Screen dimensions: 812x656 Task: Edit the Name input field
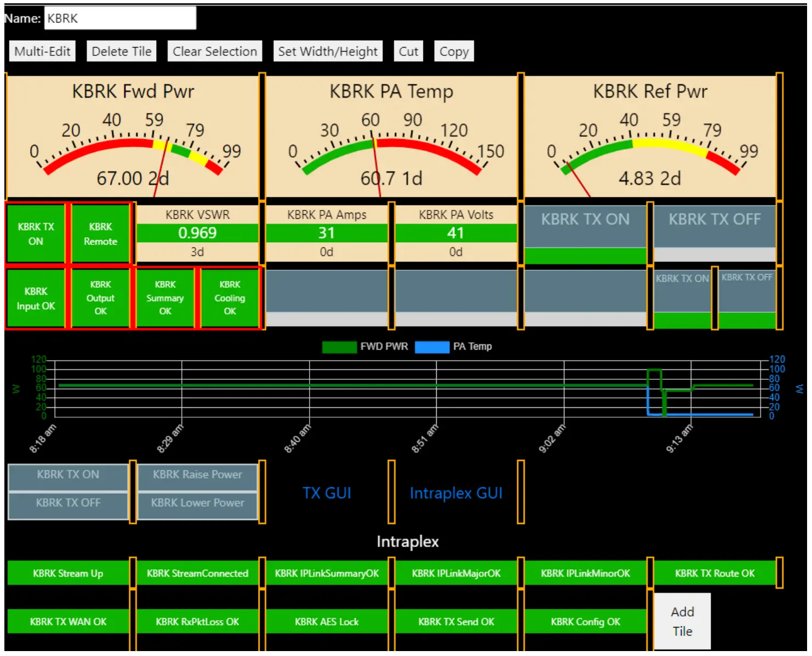(x=119, y=19)
